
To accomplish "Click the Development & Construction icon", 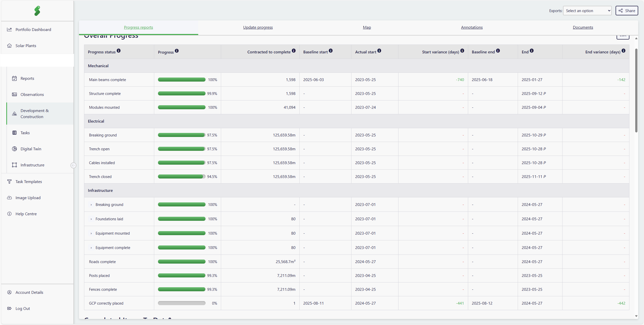I will 14,114.
